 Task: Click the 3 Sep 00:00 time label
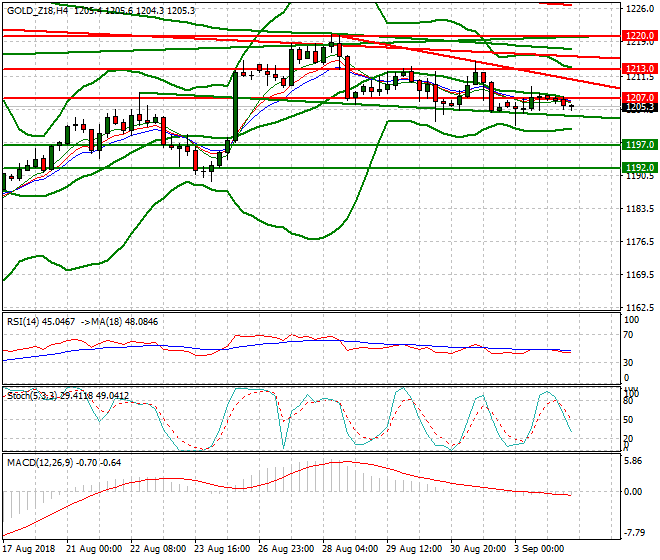click(539, 549)
